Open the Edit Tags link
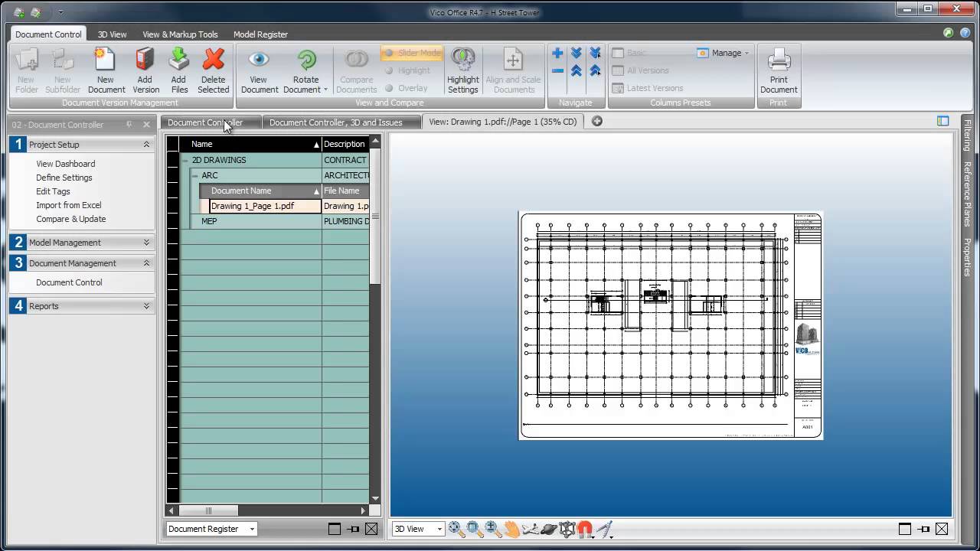 tap(53, 191)
